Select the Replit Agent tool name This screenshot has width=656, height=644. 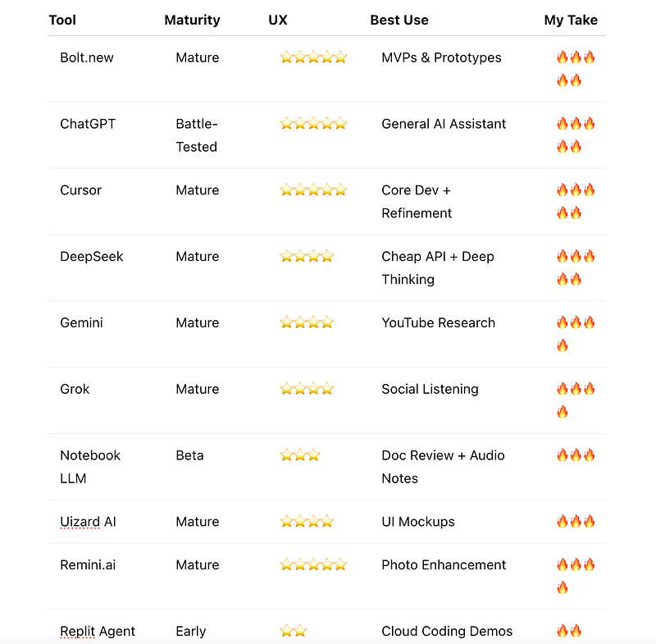click(x=98, y=631)
